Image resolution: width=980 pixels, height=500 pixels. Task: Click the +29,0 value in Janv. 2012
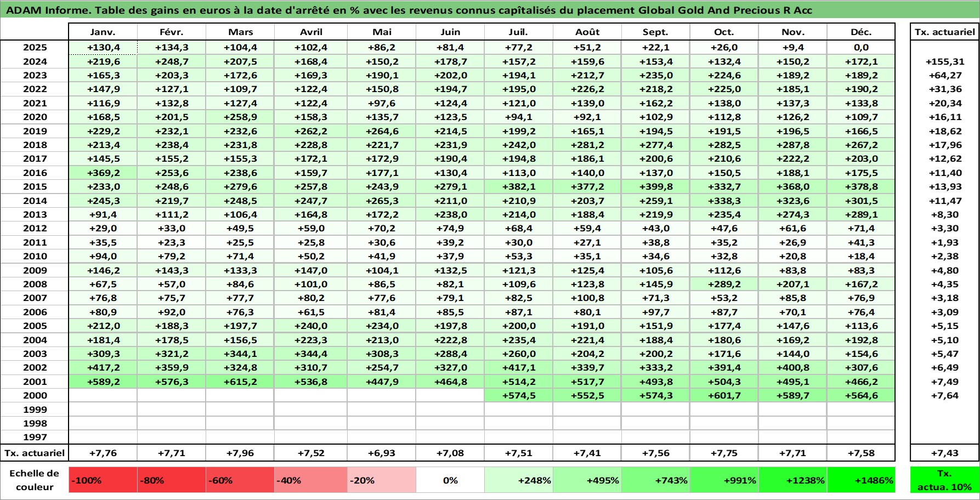point(103,228)
